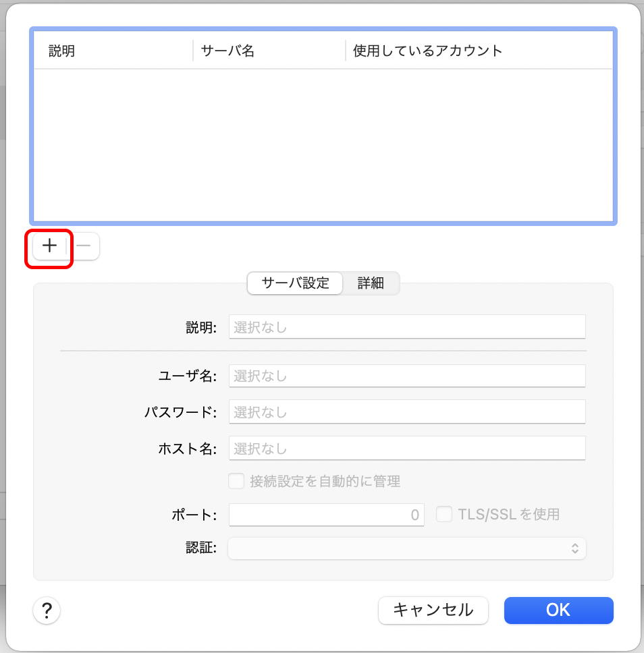This screenshot has width=644, height=653.
Task: Click the ポート number field
Action: pyautogui.click(x=327, y=515)
